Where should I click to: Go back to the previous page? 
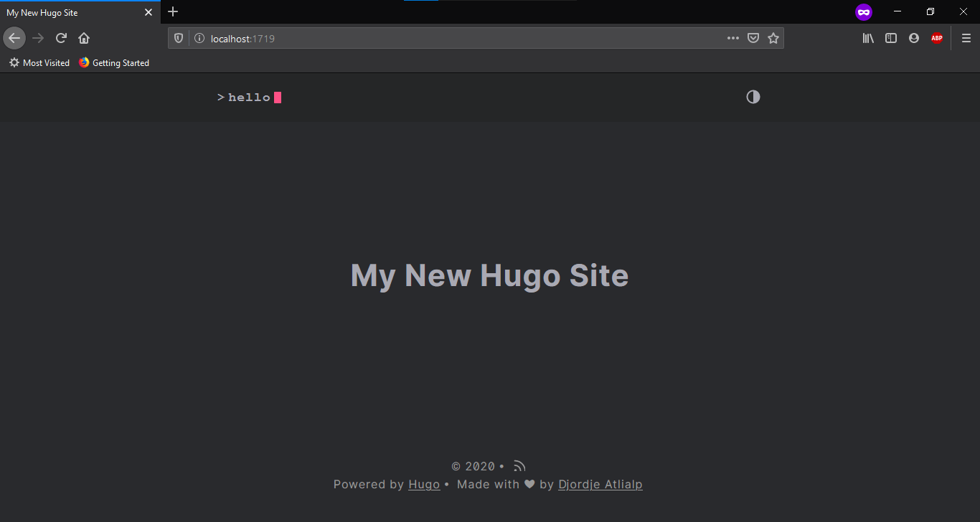point(14,38)
